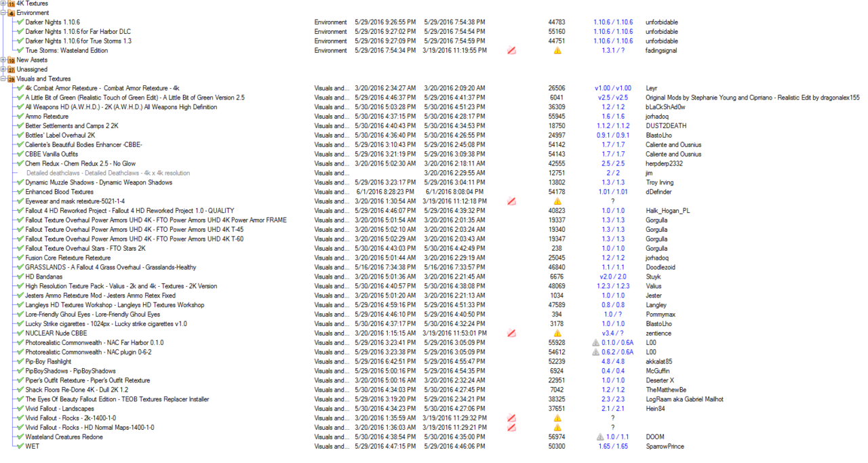Expand the Unassigned category
Screen dimensions: 868x463
[3, 69]
